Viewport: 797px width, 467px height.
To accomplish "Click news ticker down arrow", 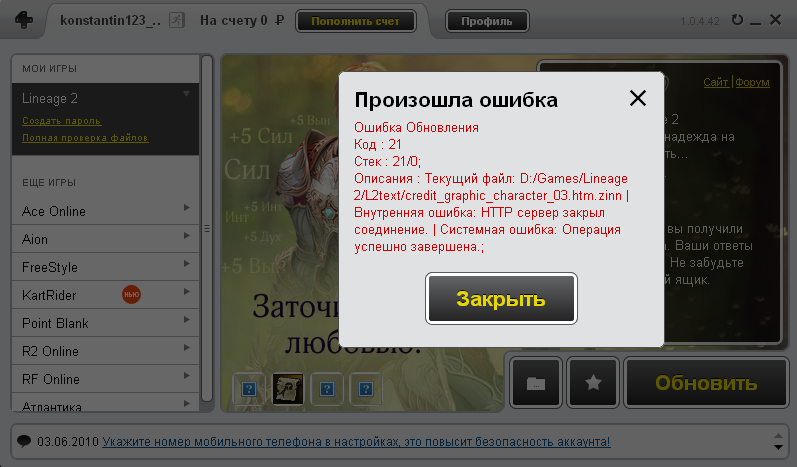I will point(778,447).
